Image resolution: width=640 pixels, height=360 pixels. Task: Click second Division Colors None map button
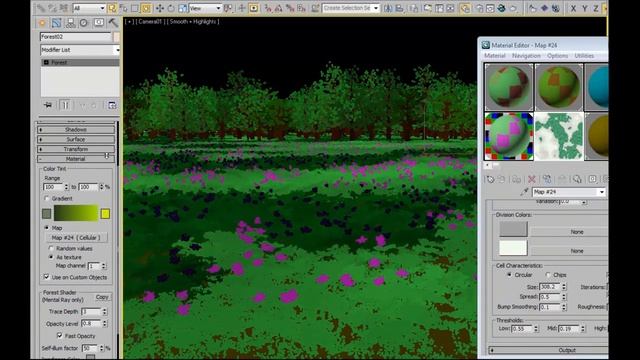(569, 251)
